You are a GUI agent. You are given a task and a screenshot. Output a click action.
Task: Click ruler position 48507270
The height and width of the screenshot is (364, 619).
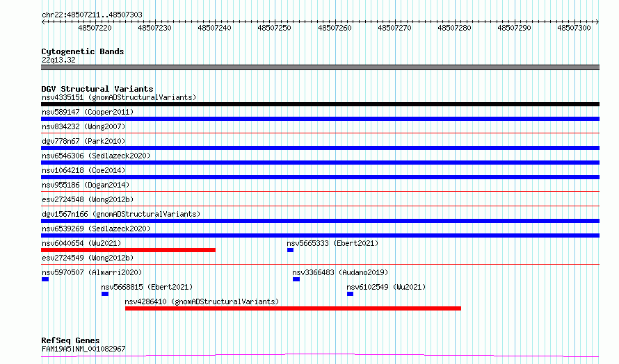(x=394, y=28)
